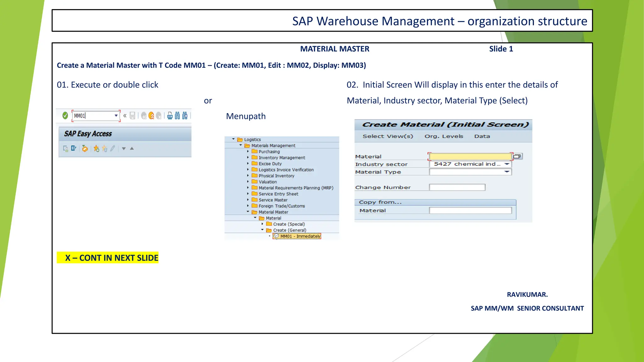Click the X – CONT IN NEXT SLIDE label

tap(108, 258)
